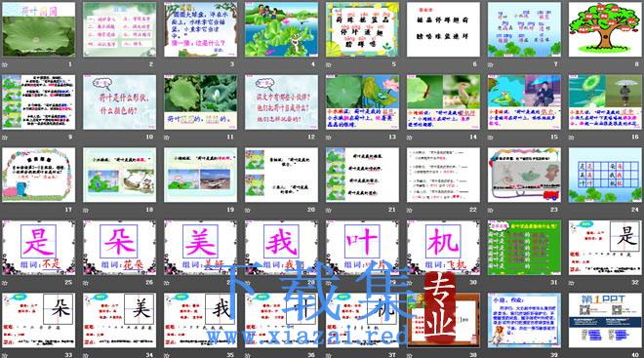Pick the 叶 character slide thumbnail

click(362, 248)
